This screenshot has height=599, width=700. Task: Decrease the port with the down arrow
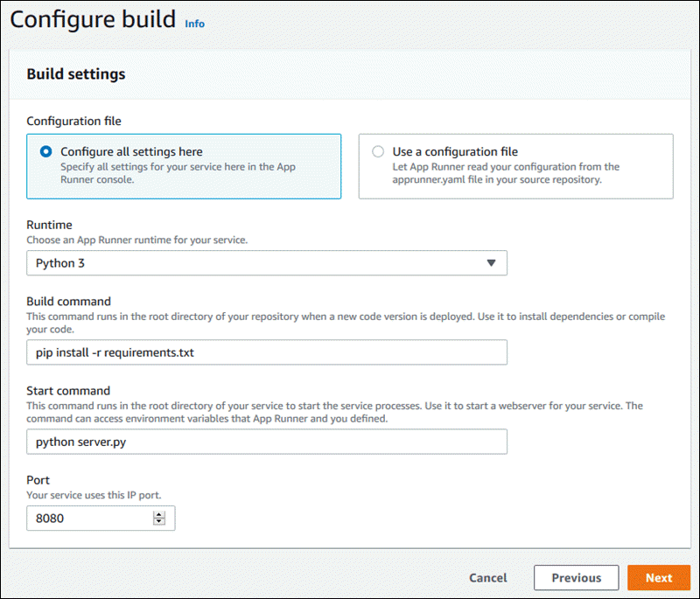point(158,522)
